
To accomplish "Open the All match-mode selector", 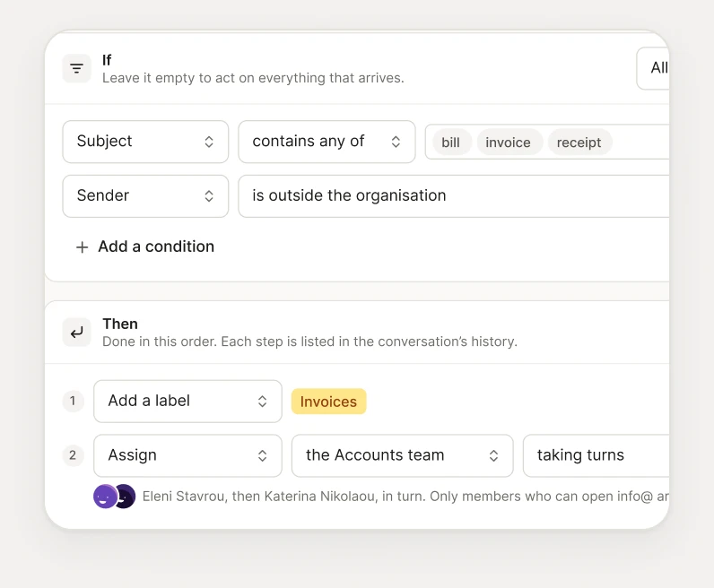I will 653,68.
